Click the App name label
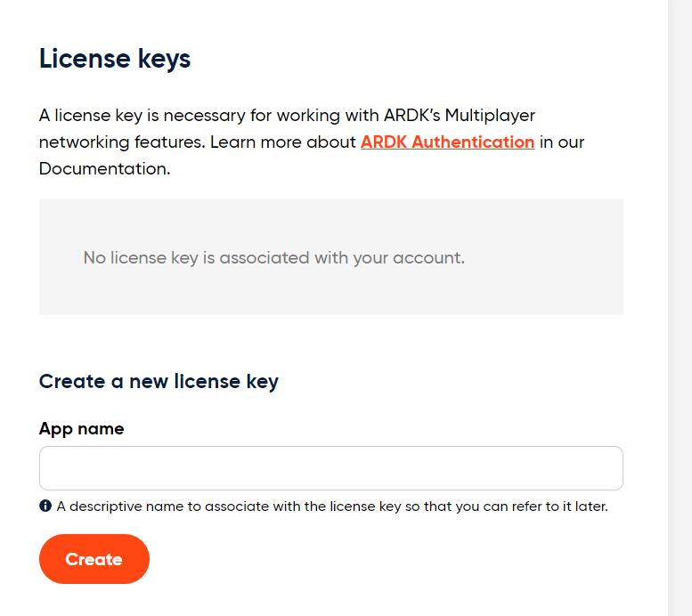This screenshot has height=616, width=692. click(82, 429)
